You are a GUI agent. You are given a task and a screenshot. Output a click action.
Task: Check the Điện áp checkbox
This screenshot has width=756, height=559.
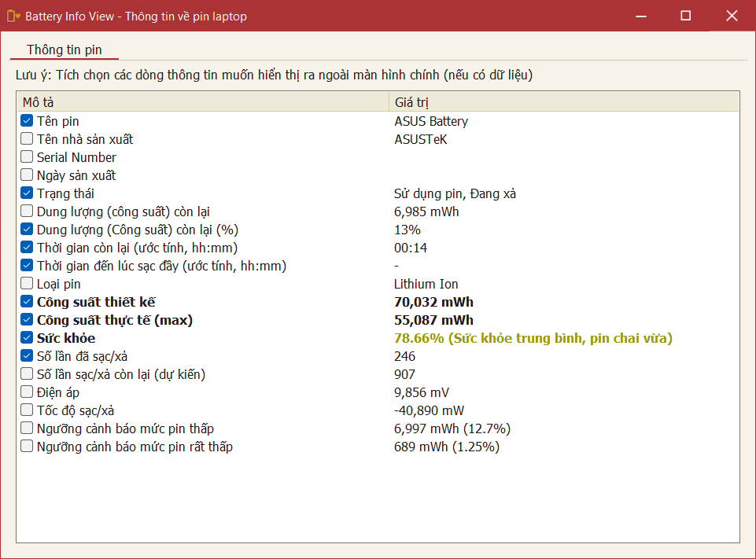(x=27, y=392)
